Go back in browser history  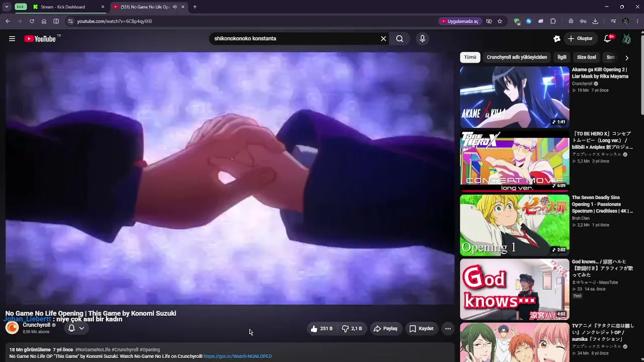pyautogui.click(x=8, y=21)
